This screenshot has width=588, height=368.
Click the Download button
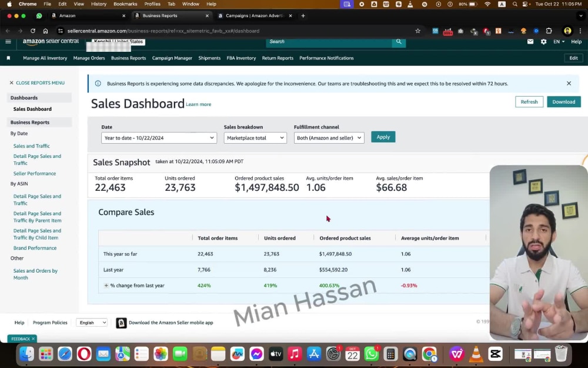[x=564, y=102]
